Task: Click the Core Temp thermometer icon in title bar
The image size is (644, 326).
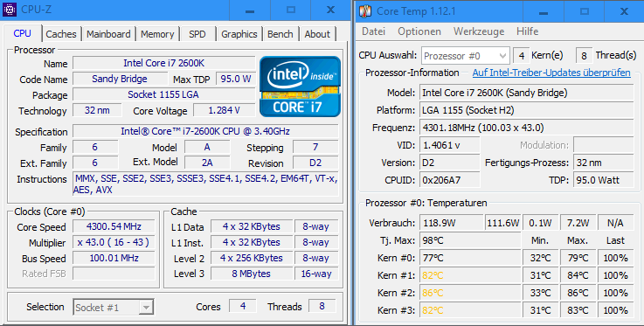Action: 365,11
